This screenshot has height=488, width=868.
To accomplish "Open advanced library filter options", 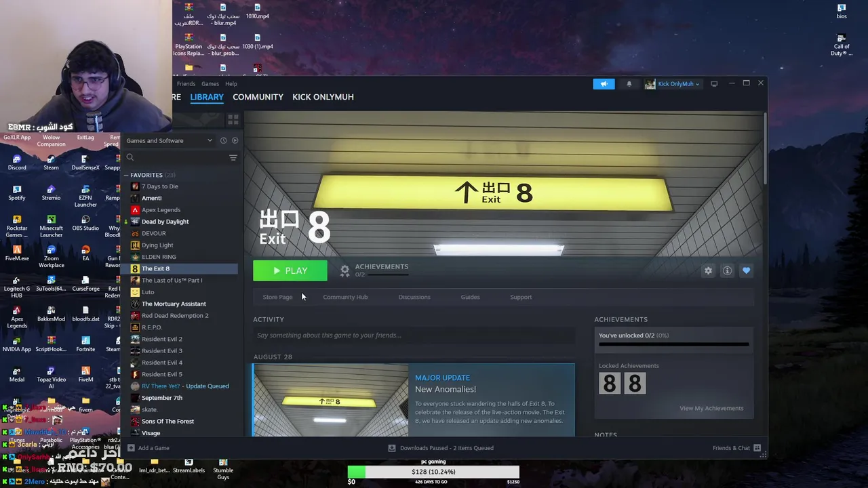I will (233, 157).
